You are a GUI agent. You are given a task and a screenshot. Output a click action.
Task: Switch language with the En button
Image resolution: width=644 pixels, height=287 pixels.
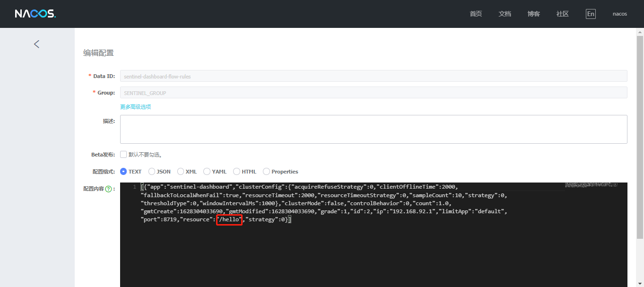(591, 14)
